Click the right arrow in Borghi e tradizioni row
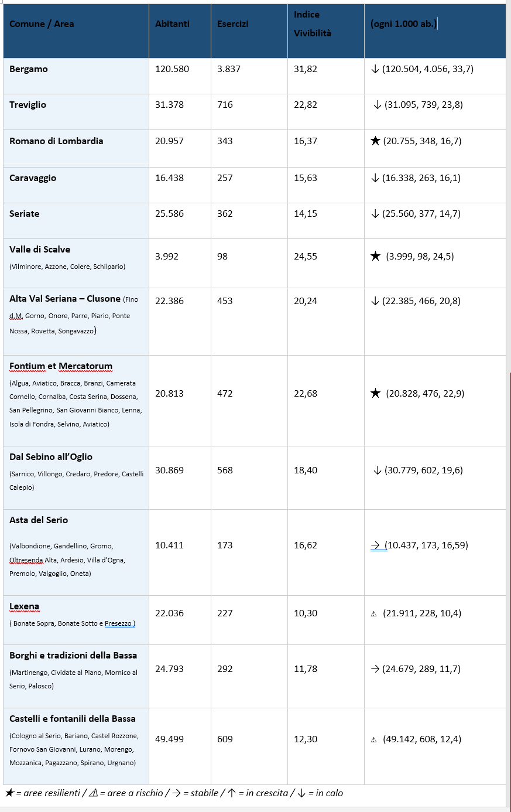 click(375, 669)
